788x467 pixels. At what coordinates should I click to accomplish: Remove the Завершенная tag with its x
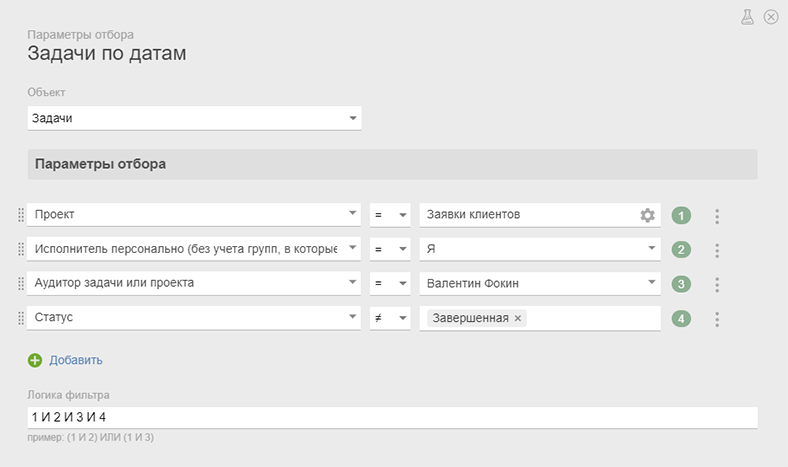517,319
